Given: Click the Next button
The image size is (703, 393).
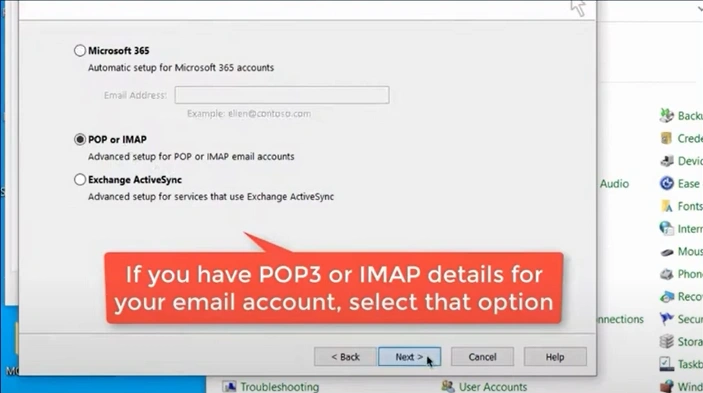Looking at the screenshot, I should point(409,357).
